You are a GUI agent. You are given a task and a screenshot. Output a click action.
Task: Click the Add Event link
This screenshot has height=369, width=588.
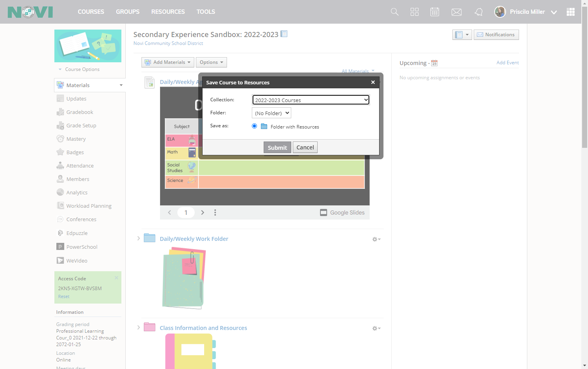pos(508,63)
